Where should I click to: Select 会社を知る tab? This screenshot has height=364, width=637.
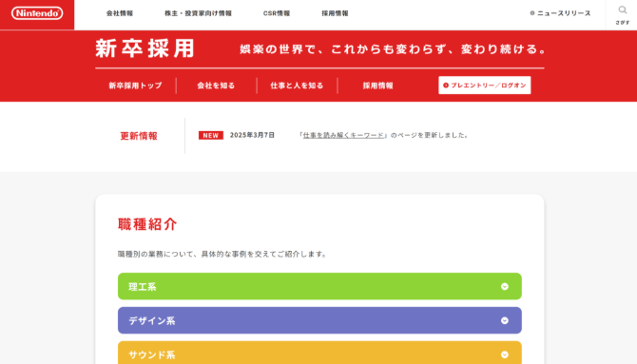(216, 86)
